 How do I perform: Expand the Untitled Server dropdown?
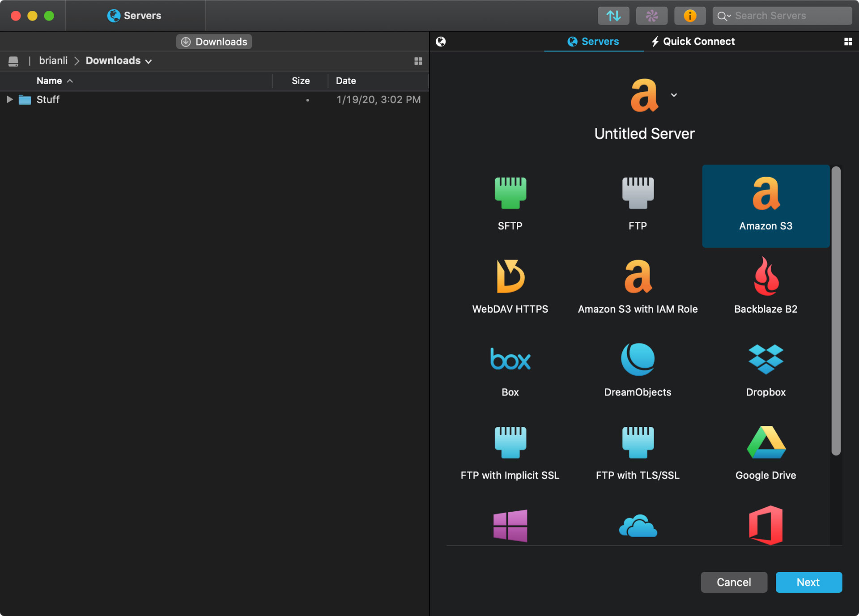[674, 95]
